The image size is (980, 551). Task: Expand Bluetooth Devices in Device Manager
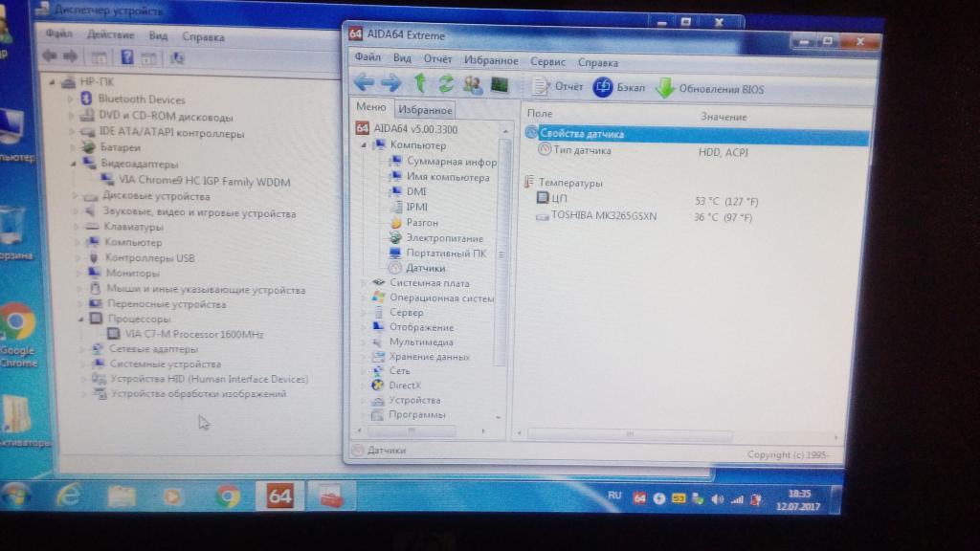point(71,99)
